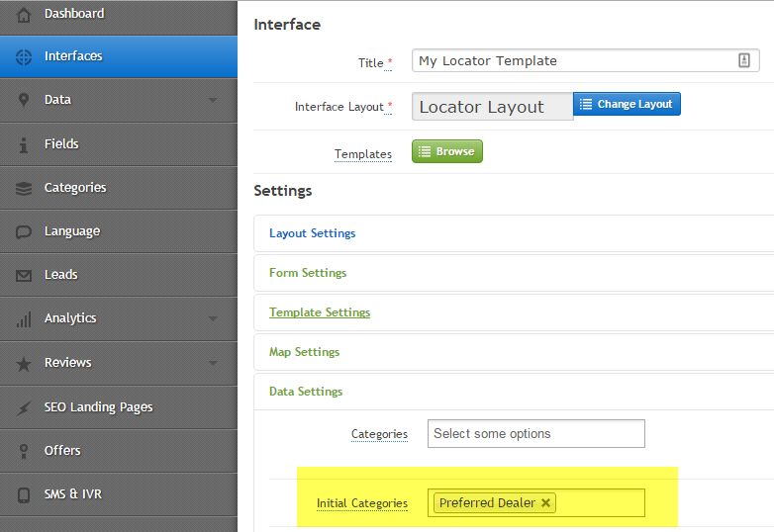Click the Language speech bubble icon
Image resolution: width=774 pixels, height=532 pixels.
point(23,231)
